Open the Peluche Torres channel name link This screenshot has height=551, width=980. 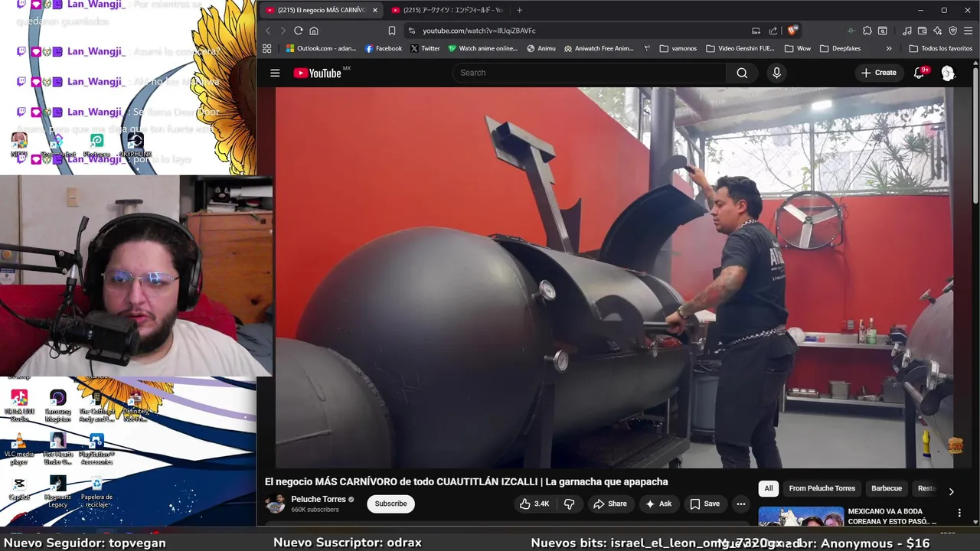318,499
